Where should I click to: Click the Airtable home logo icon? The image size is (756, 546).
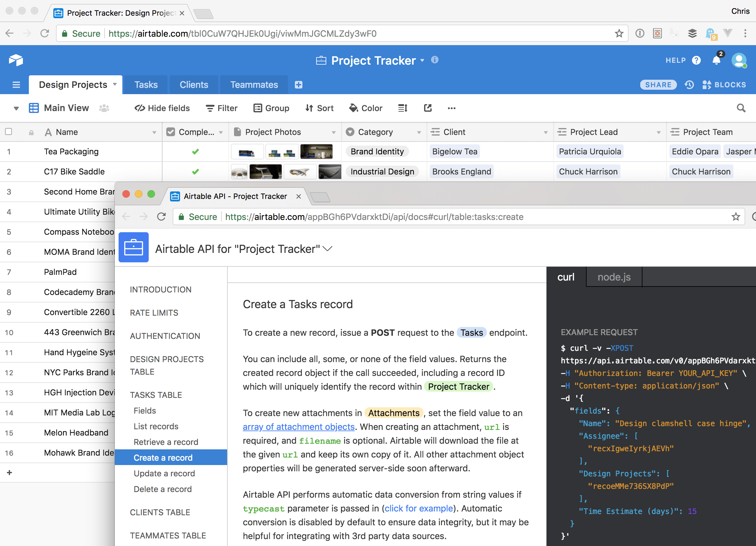[x=16, y=60]
